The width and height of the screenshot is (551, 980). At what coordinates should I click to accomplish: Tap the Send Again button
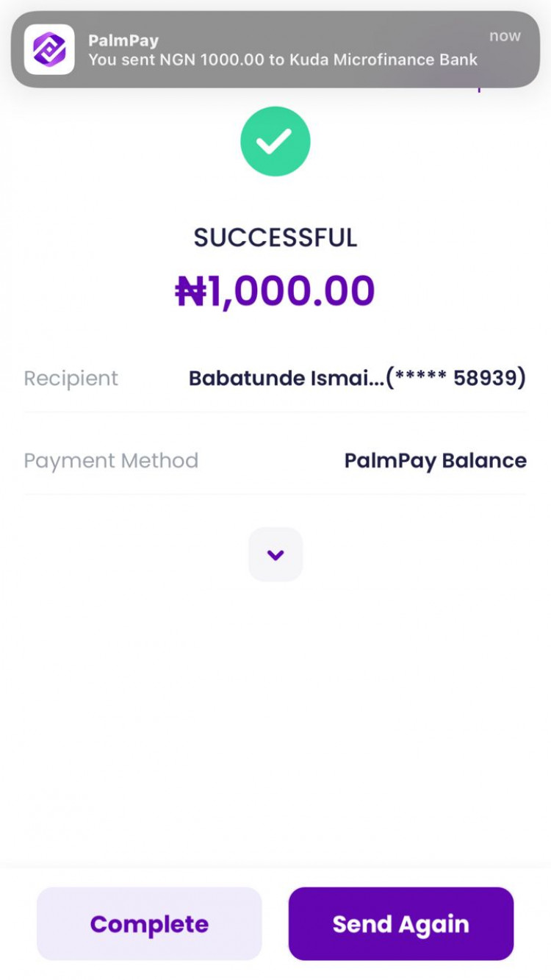400,923
